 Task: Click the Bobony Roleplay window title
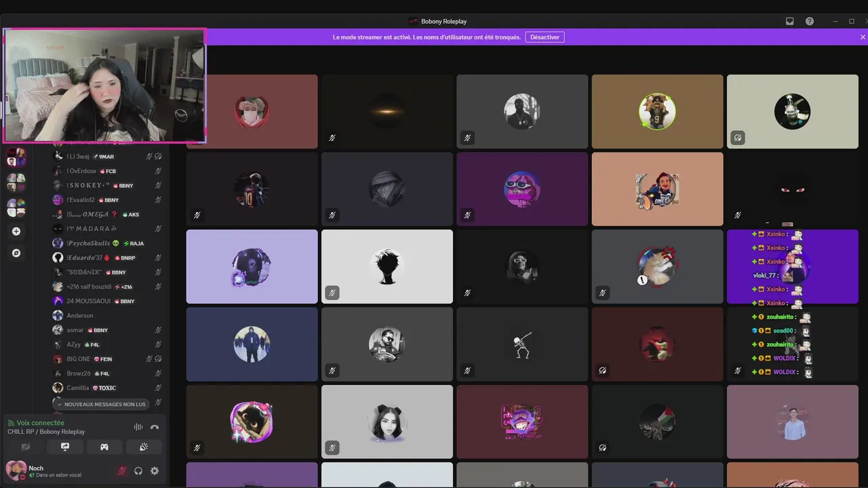443,21
